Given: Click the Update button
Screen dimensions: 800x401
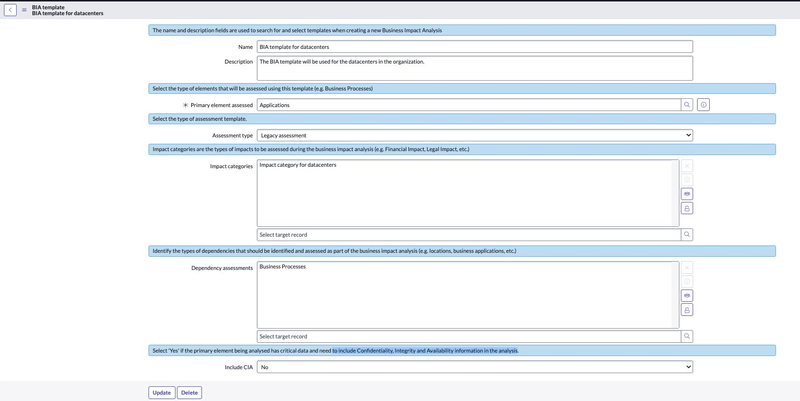Looking at the screenshot, I should pos(162,393).
